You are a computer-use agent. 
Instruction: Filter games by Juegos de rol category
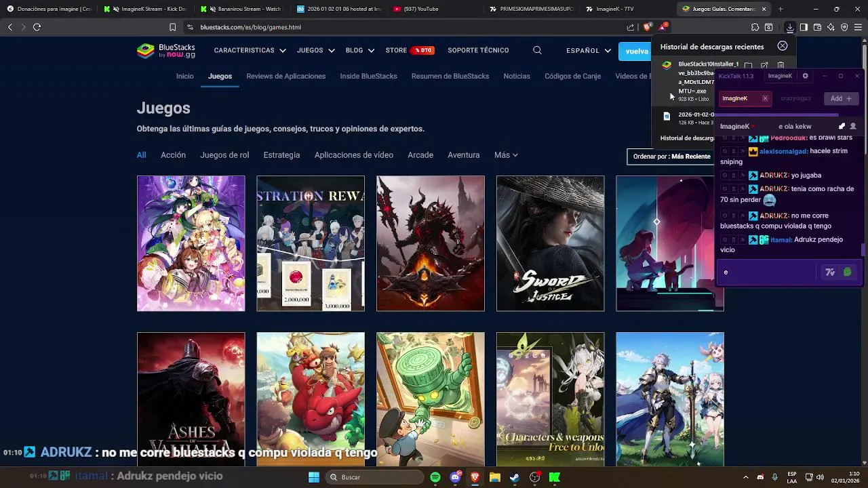click(x=224, y=155)
